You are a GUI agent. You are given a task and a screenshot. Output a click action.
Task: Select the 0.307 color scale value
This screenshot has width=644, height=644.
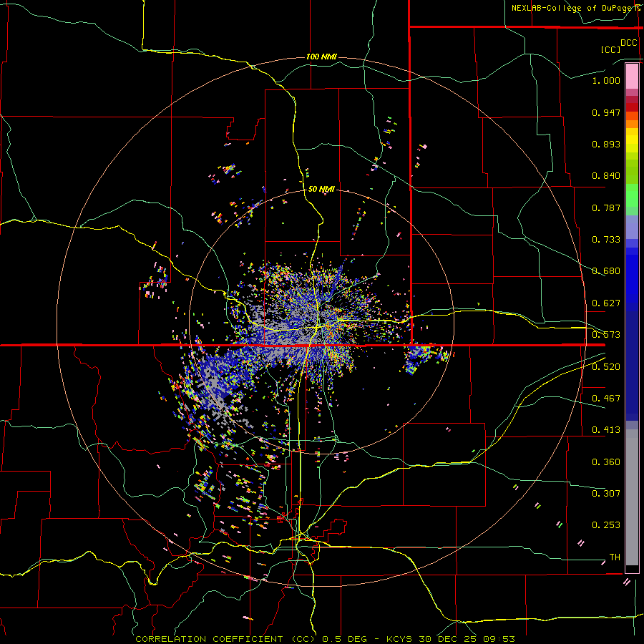(x=606, y=494)
